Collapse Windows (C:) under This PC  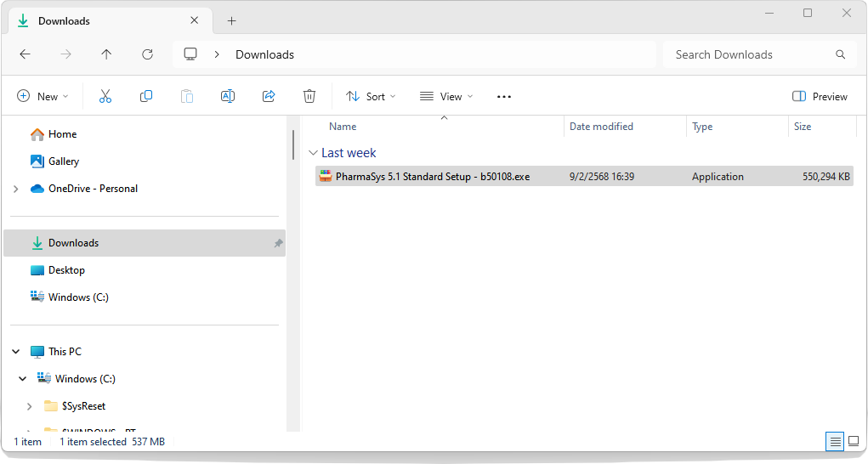pyautogui.click(x=23, y=379)
